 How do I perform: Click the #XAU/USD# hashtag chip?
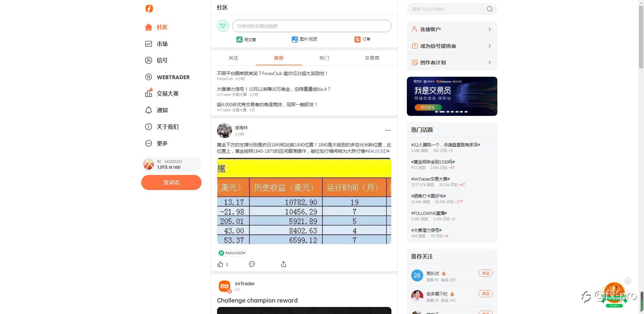pos(232,253)
